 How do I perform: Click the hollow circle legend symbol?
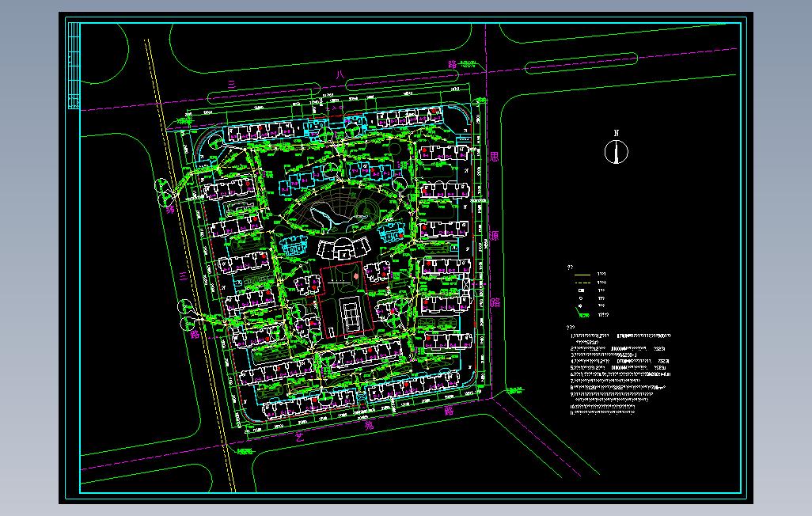coord(581,298)
